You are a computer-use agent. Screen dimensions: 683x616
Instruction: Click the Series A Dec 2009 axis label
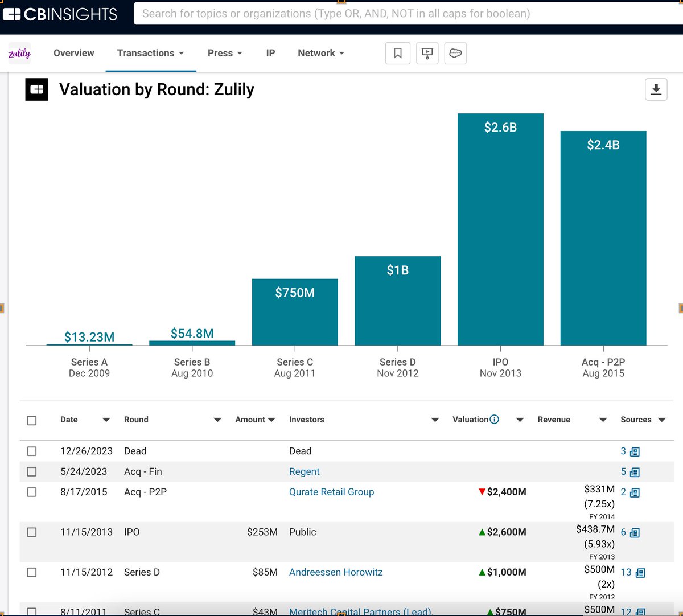tap(89, 368)
